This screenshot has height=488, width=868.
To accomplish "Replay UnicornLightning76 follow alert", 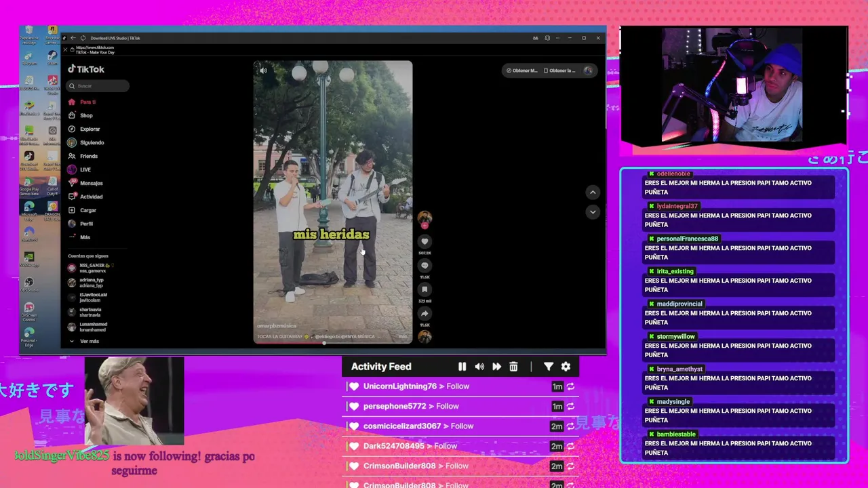I will [570, 386].
